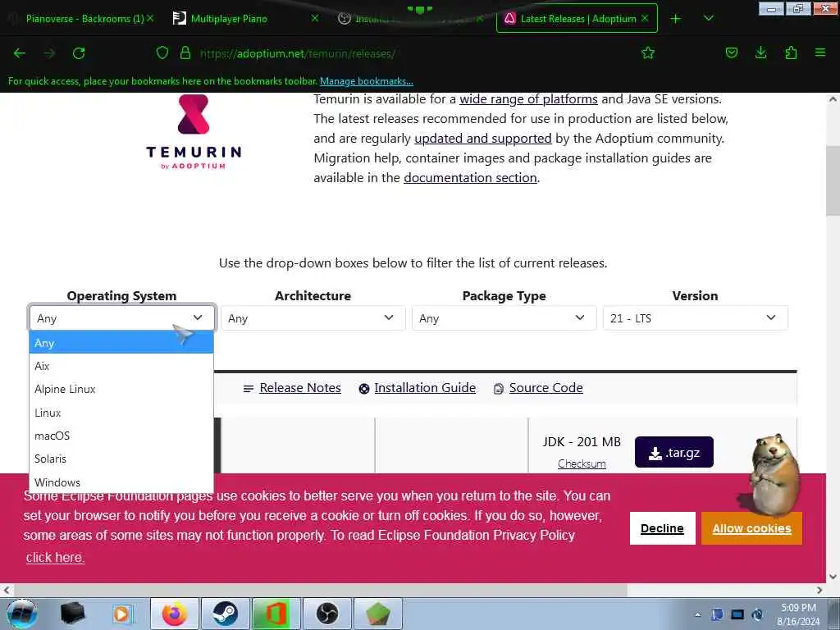Open the Source Code link
840x630 pixels.
click(x=546, y=388)
